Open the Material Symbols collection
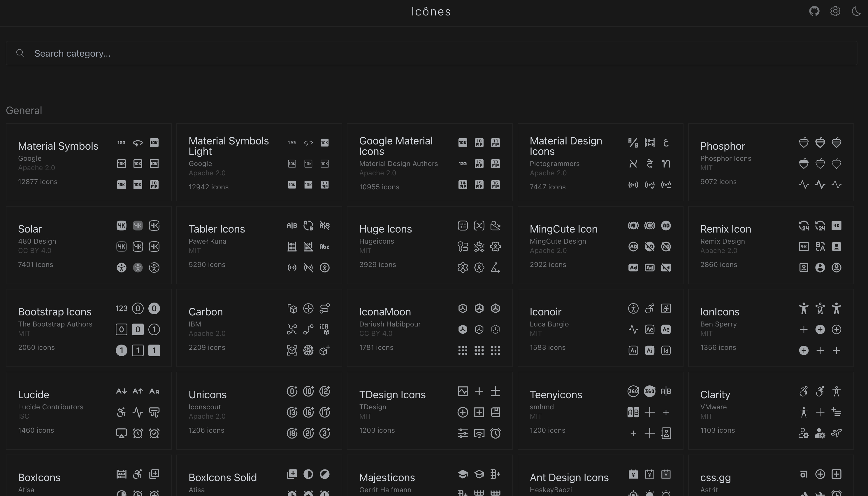Image resolution: width=868 pixels, height=496 pixels. [x=89, y=162]
